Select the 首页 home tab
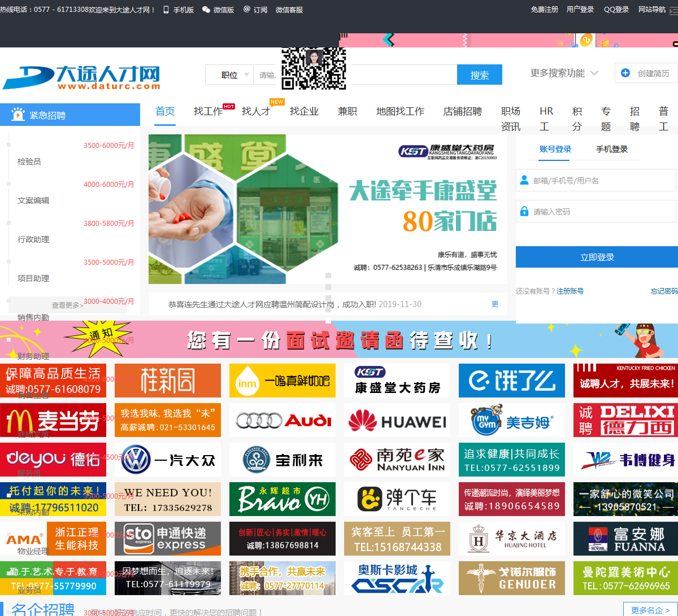This screenshot has height=616, width=678. click(x=165, y=111)
